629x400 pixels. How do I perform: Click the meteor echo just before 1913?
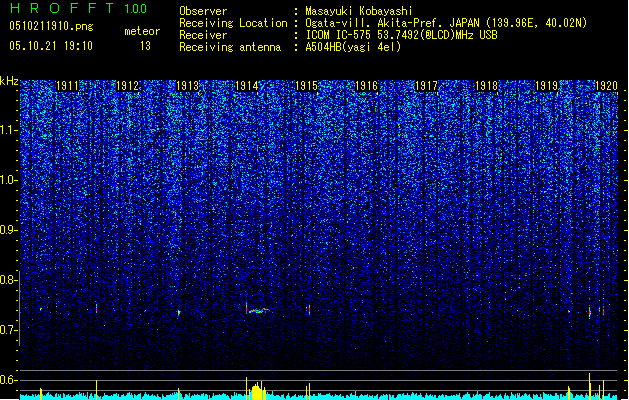[179, 313]
